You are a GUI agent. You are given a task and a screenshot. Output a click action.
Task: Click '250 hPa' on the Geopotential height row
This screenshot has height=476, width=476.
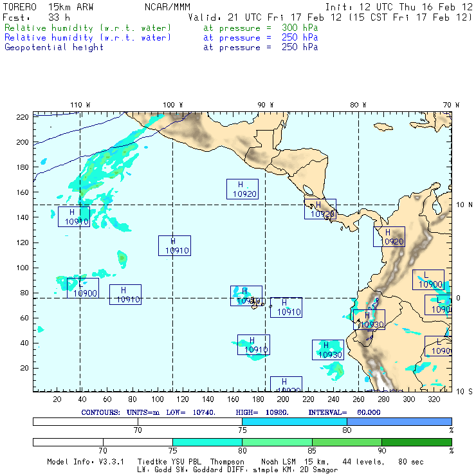click(300, 47)
